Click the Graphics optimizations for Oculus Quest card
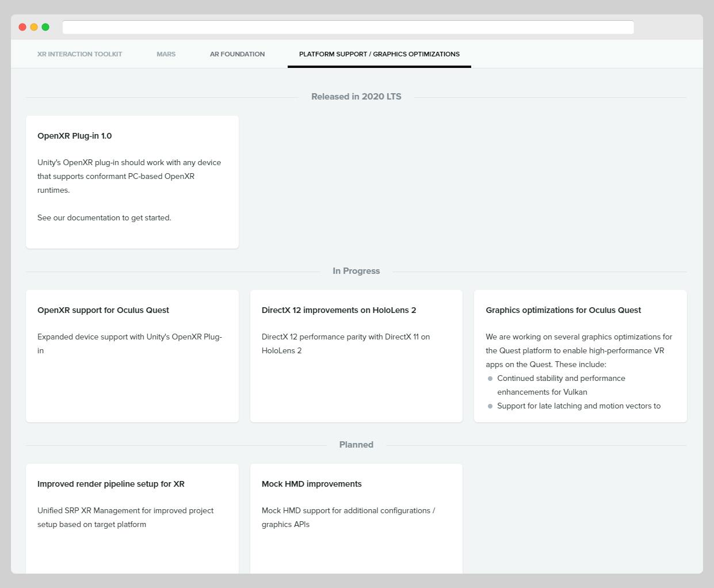 580,356
